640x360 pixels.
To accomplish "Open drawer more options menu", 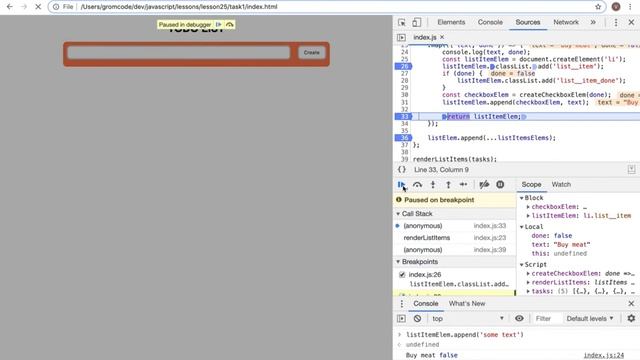I will coord(402,304).
